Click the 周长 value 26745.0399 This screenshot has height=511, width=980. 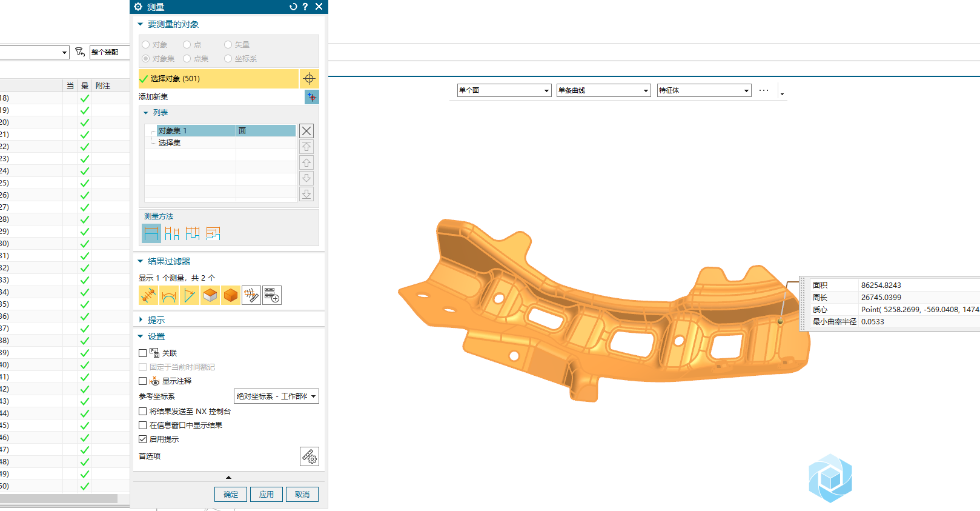[881, 298]
